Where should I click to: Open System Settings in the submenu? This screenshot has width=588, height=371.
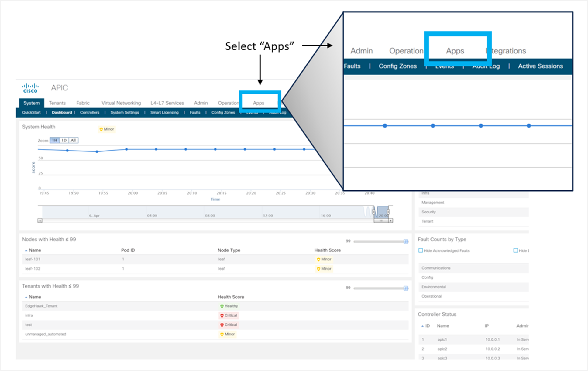125,112
